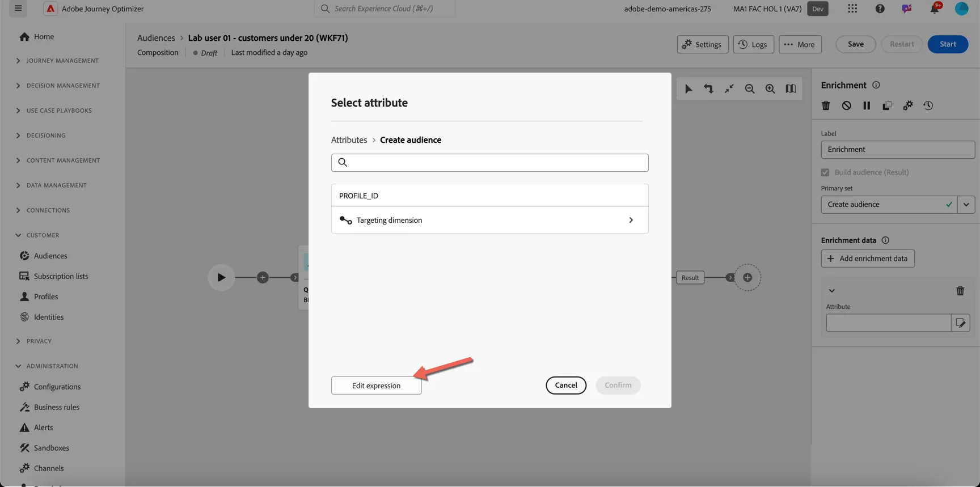
Task: Open the More actions menu
Action: tap(800, 44)
